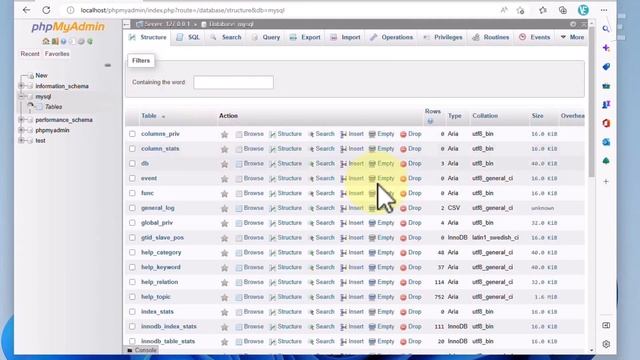Check the help_relation table checkbox
Screen dimensions: 640x360
click(132, 282)
